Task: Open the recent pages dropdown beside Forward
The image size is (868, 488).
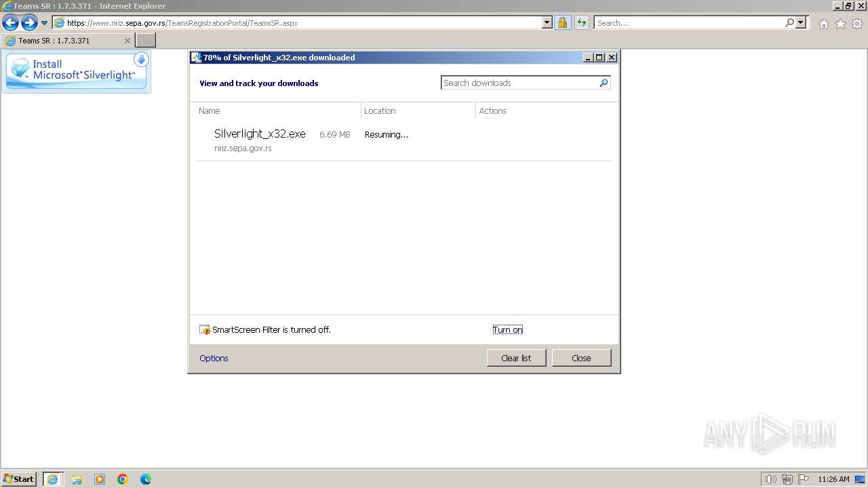Action: (45, 23)
